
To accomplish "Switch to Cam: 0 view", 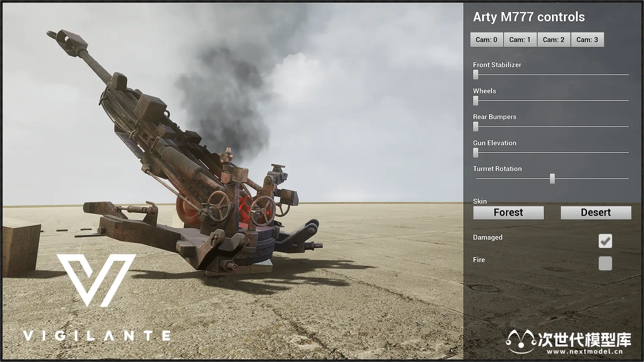I will [486, 40].
